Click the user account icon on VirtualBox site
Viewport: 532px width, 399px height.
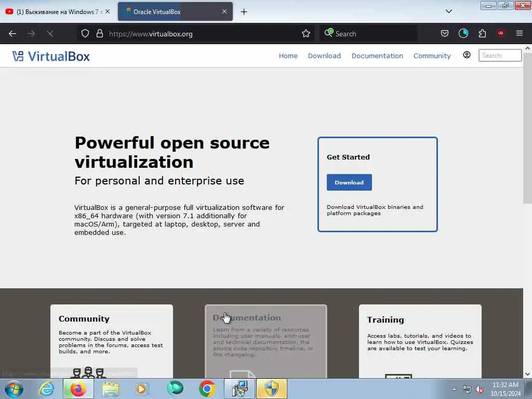click(467, 55)
